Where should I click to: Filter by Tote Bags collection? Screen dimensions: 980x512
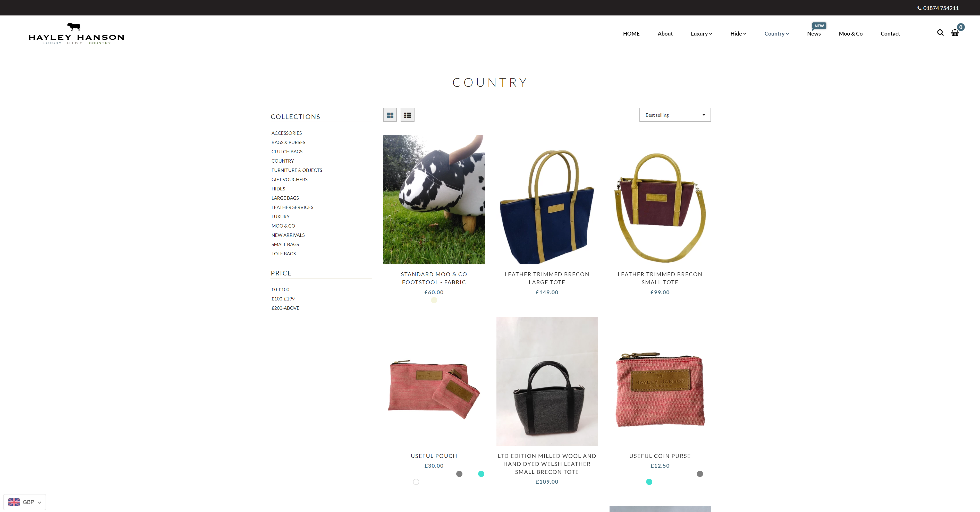[283, 254]
